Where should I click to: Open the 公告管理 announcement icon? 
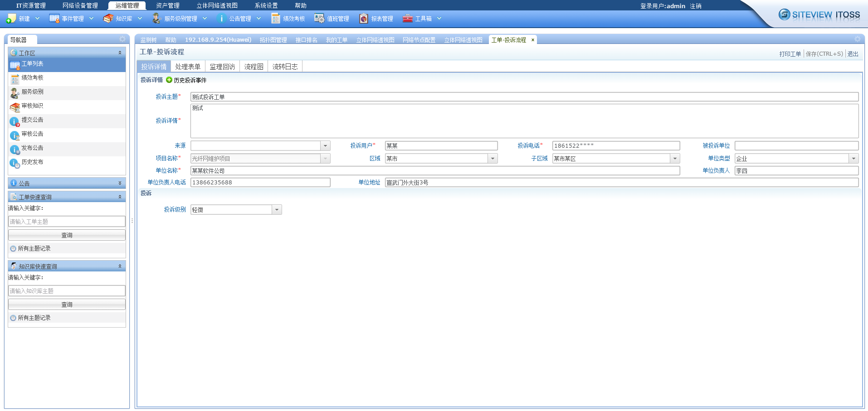coord(222,18)
